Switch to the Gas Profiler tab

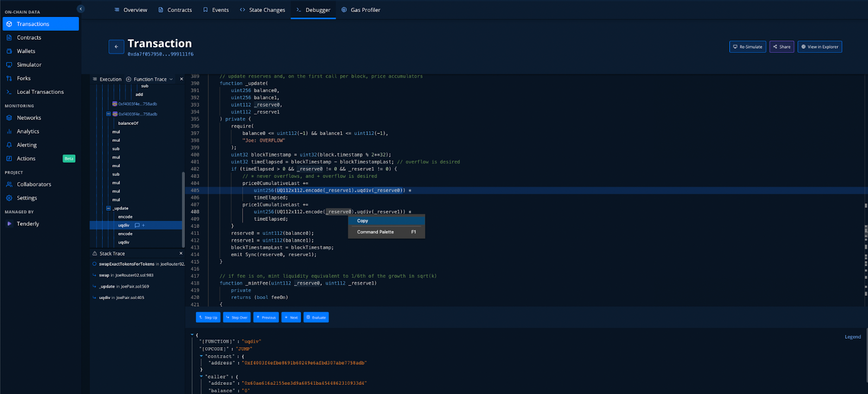[x=361, y=10]
